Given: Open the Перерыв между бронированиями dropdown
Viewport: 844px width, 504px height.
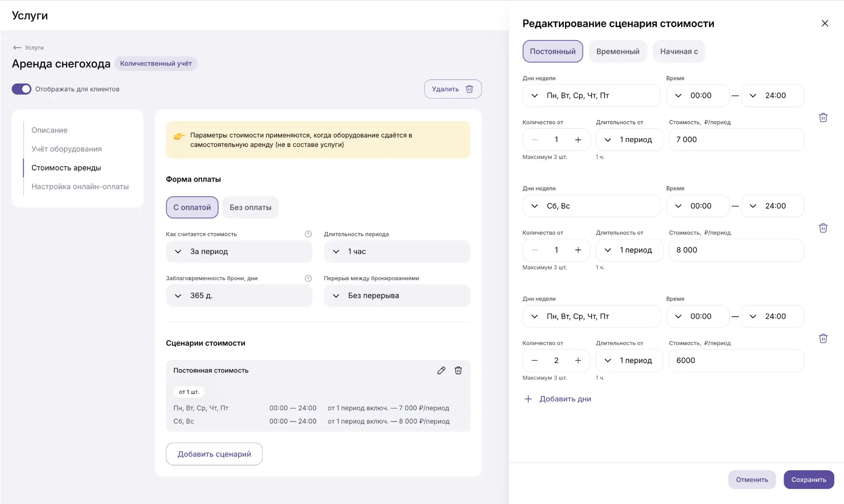Looking at the screenshot, I should [397, 296].
